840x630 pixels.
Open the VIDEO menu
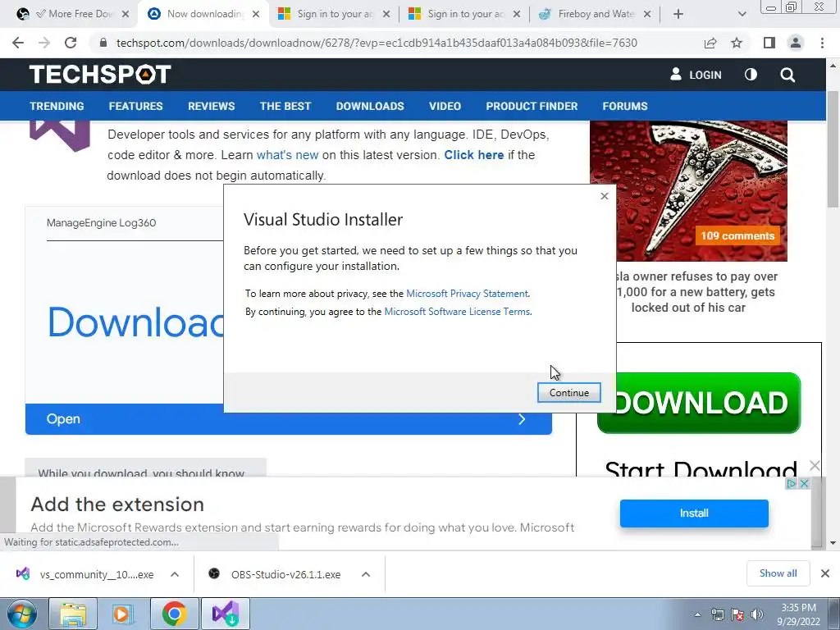(445, 106)
